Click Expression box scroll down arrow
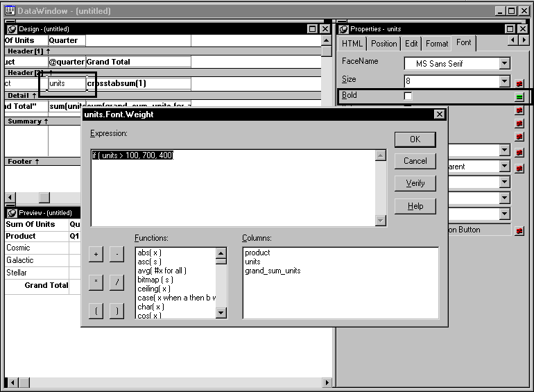The width and height of the screenshot is (534, 392). tap(381, 221)
